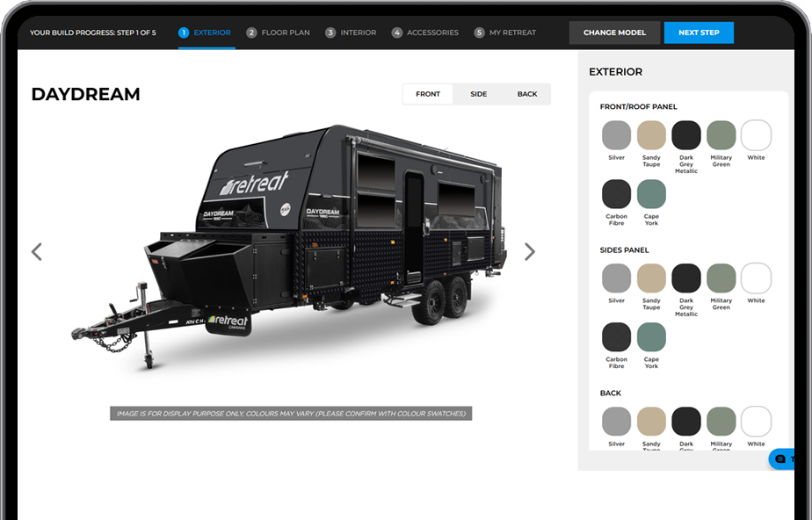Viewport: 812px width, 520px height.
Task: Show the previous caravan image
Action: point(36,252)
